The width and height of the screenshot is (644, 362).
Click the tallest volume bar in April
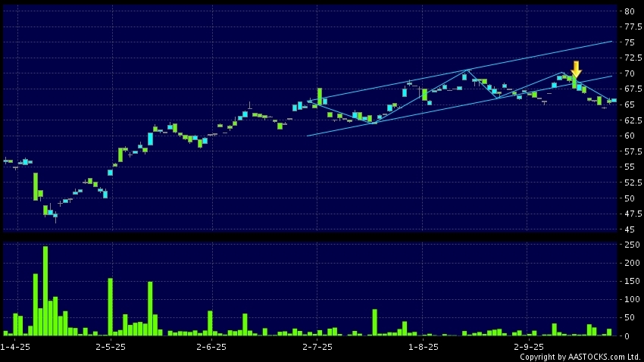coord(45,291)
